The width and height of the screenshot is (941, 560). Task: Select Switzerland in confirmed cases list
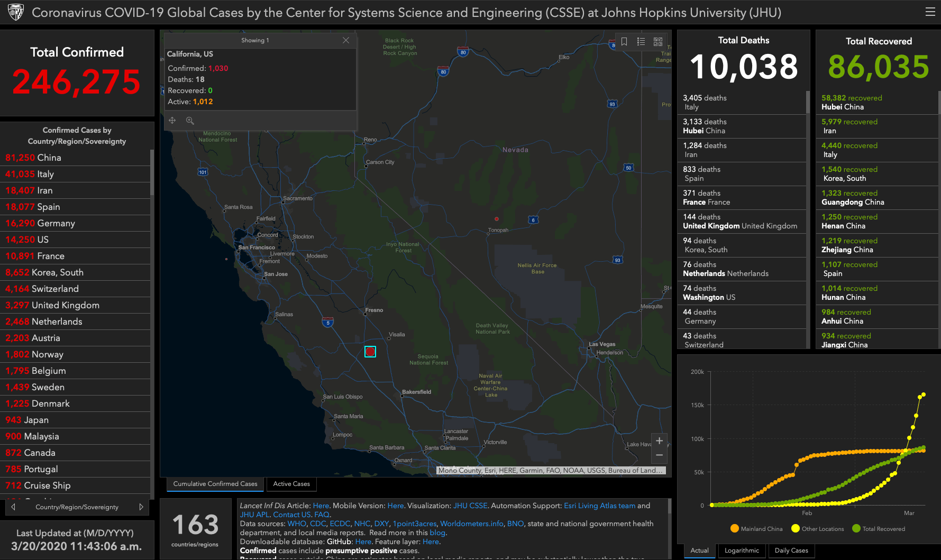pyautogui.click(x=76, y=289)
